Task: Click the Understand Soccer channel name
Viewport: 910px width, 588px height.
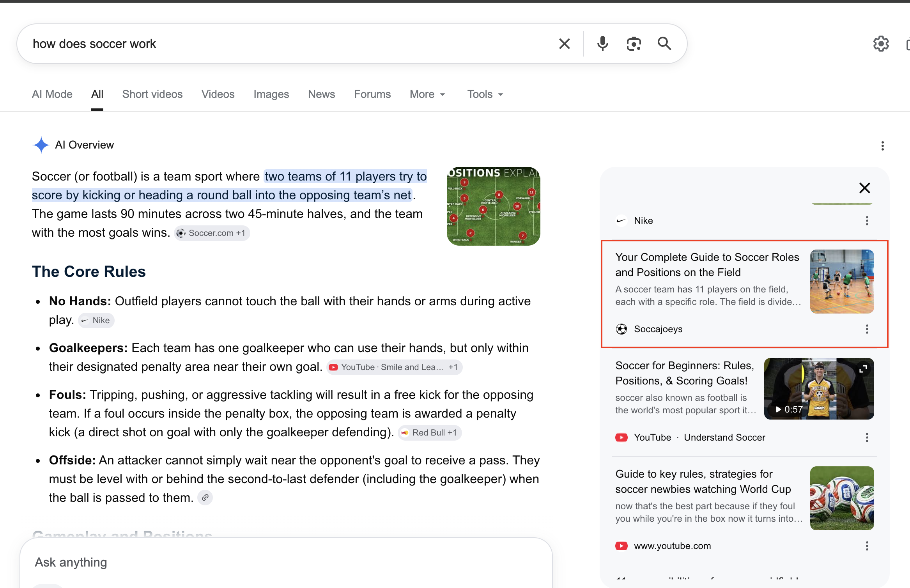Action: pyautogui.click(x=724, y=437)
